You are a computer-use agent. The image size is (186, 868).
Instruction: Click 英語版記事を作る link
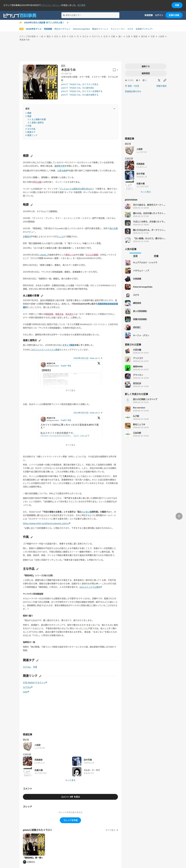133,91
